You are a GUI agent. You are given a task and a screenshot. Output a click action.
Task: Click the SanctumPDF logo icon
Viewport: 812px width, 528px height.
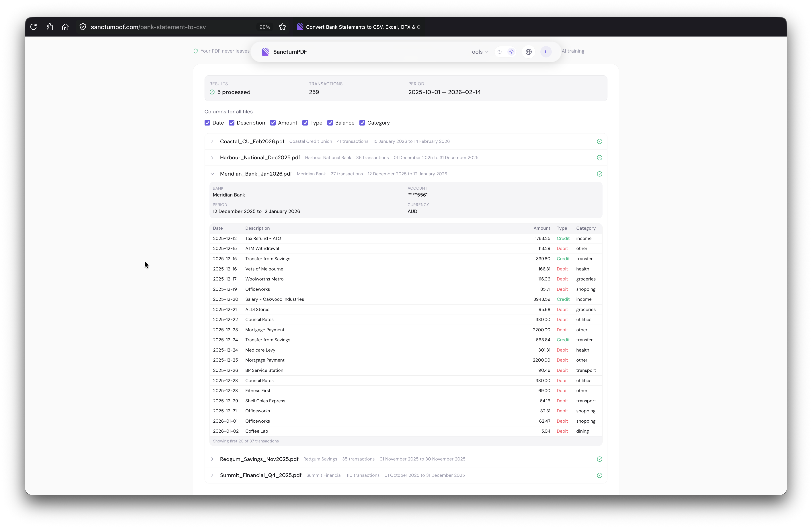(x=265, y=52)
